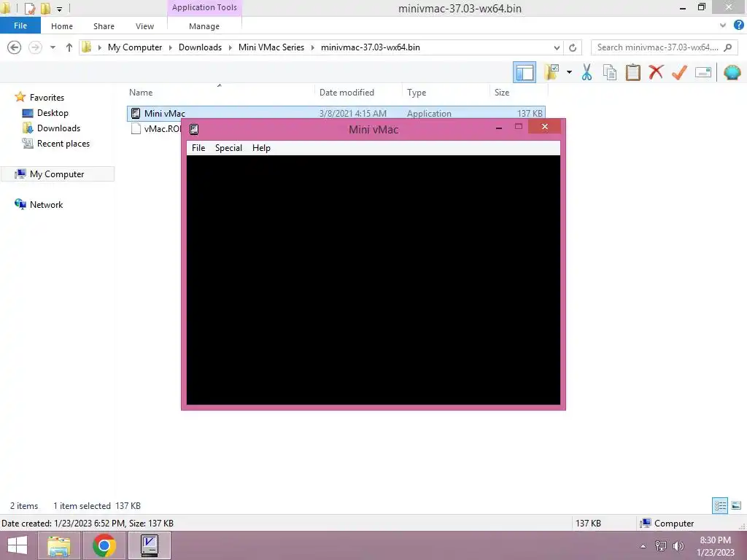Select Network in the navigation pane
This screenshot has width=747, height=560.
coord(46,205)
